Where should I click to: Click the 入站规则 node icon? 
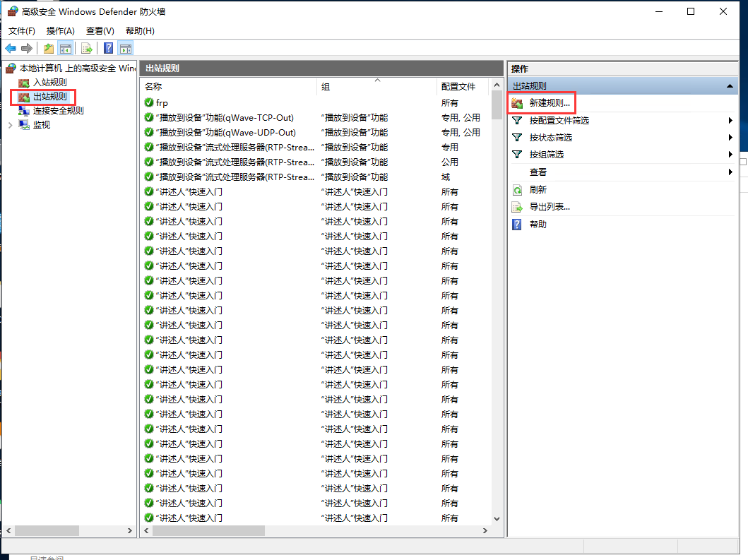(x=24, y=83)
